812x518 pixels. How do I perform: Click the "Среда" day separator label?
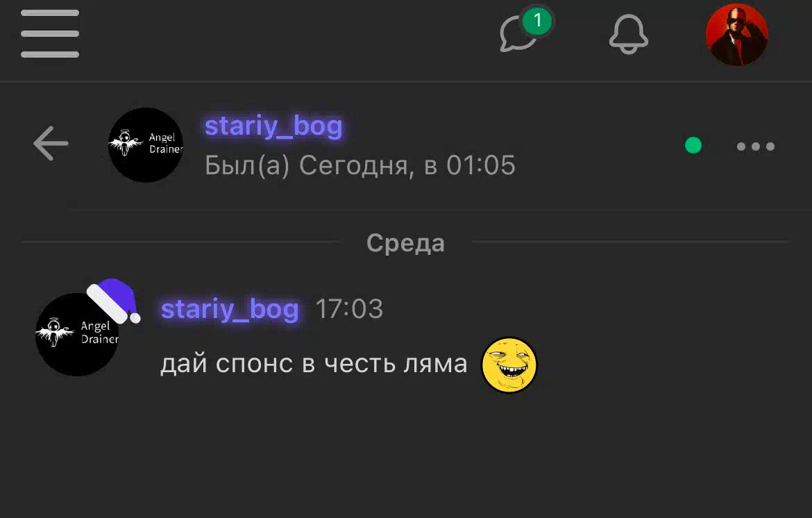(x=405, y=243)
